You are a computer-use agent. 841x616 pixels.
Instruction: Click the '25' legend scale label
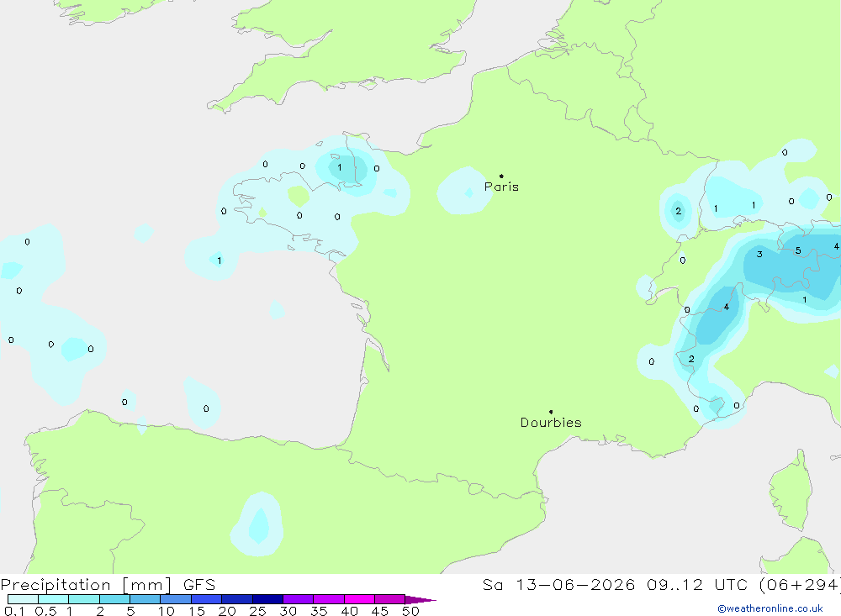coord(257,611)
